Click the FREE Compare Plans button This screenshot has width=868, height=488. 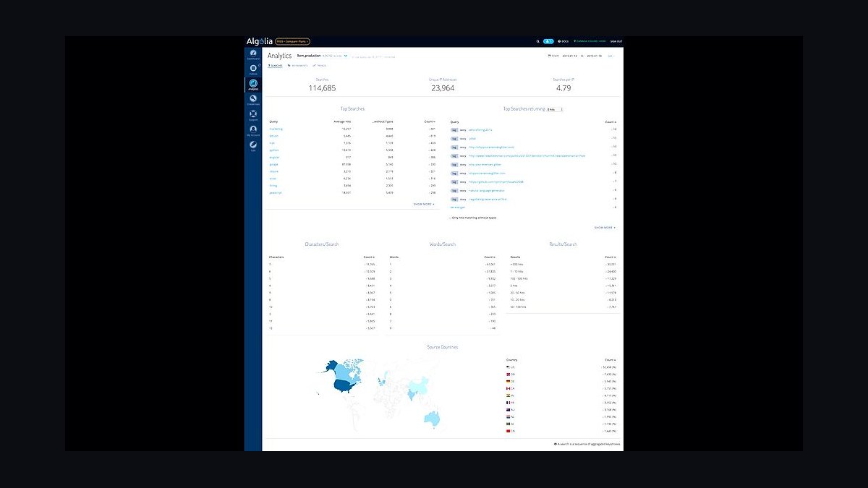coord(292,41)
